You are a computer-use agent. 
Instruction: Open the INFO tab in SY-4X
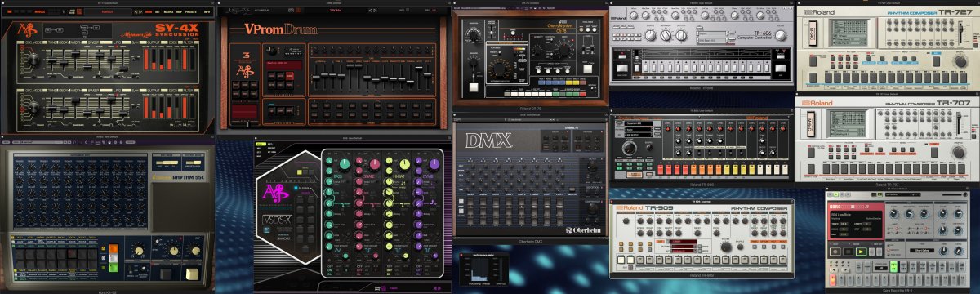[207, 11]
